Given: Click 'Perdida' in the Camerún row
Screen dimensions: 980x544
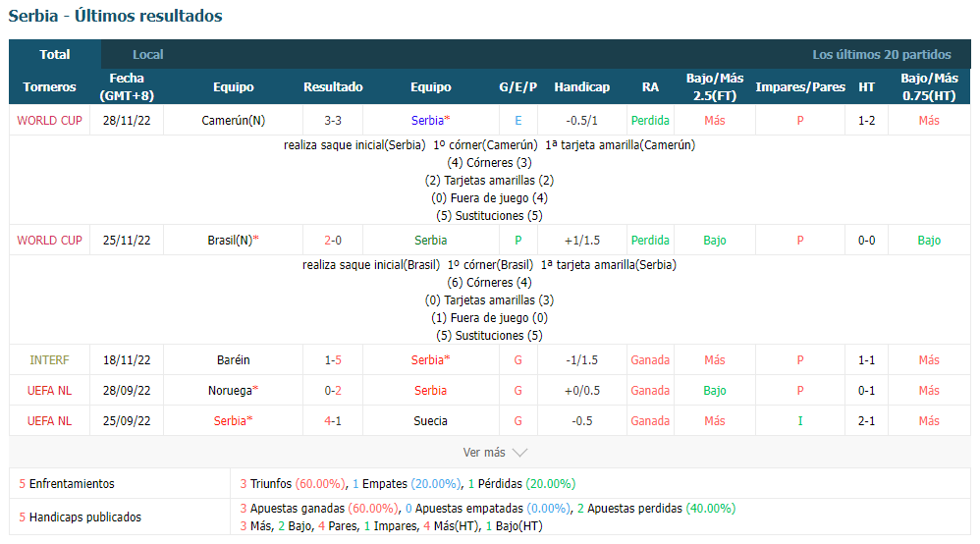Looking at the screenshot, I should [x=650, y=120].
